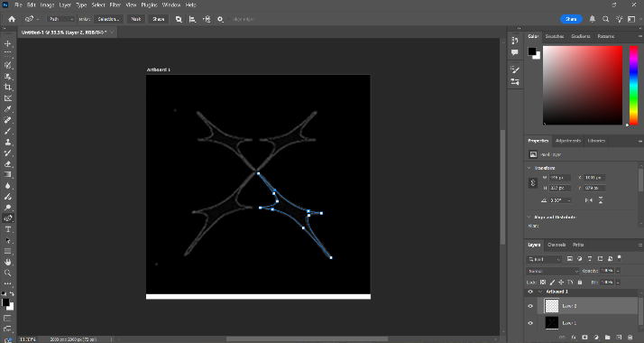Select the Clone Stamp tool
Viewport: 644px width, 343px height.
(8, 142)
